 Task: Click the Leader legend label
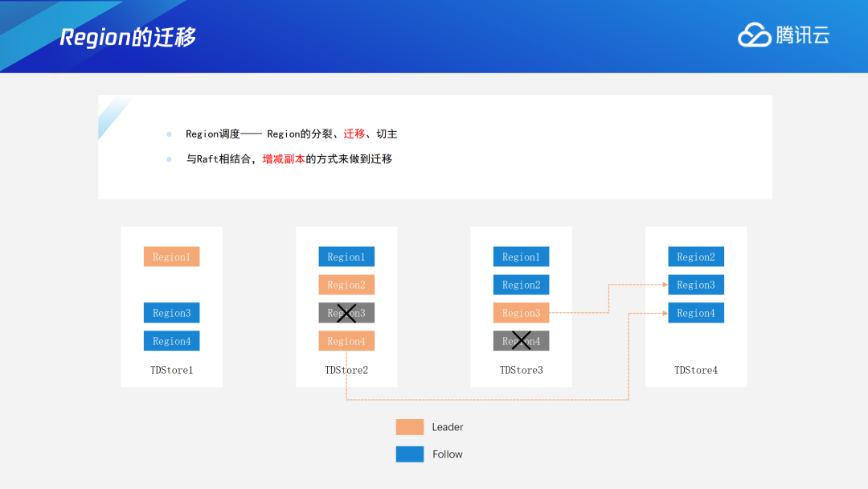(448, 427)
